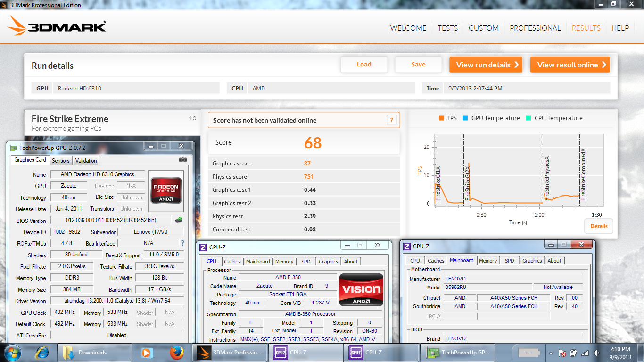Open Graphics tab in the CPU-Z mainboard window
The image size is (644, 362).
coord(532,260)
